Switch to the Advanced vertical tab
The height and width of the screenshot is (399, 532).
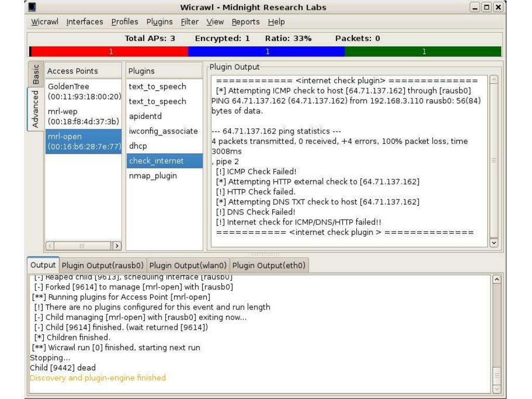pyautogui.click(x=35, y=109)
